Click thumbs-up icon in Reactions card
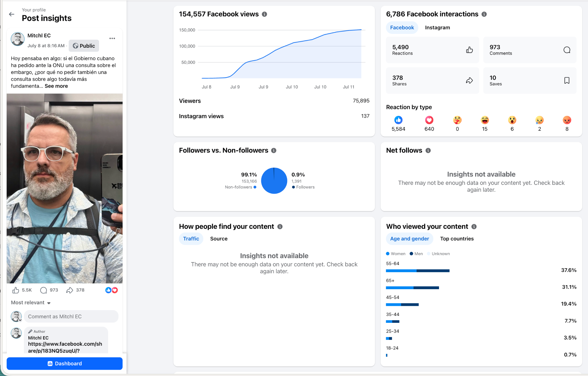The width and height of the screenshot is (588, 376). pyautogui.click(x=469, y=50)
